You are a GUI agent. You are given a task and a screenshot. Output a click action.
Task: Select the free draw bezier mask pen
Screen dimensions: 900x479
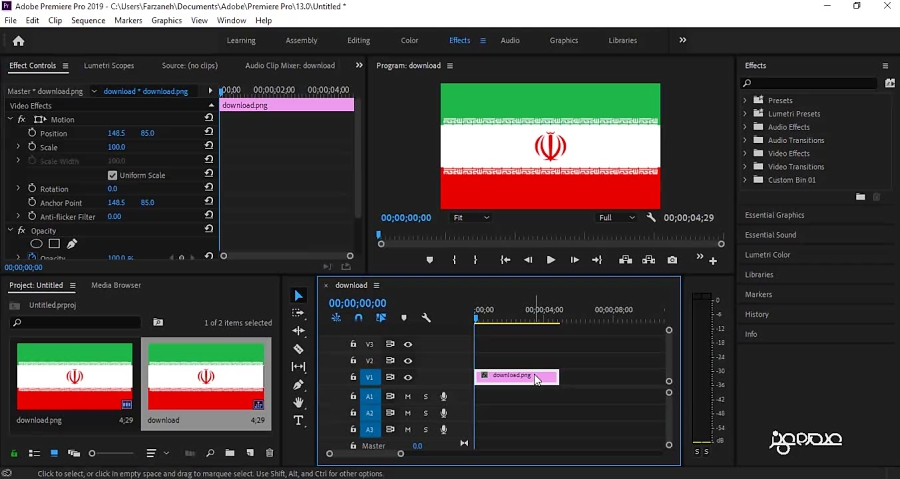point(72,244)
